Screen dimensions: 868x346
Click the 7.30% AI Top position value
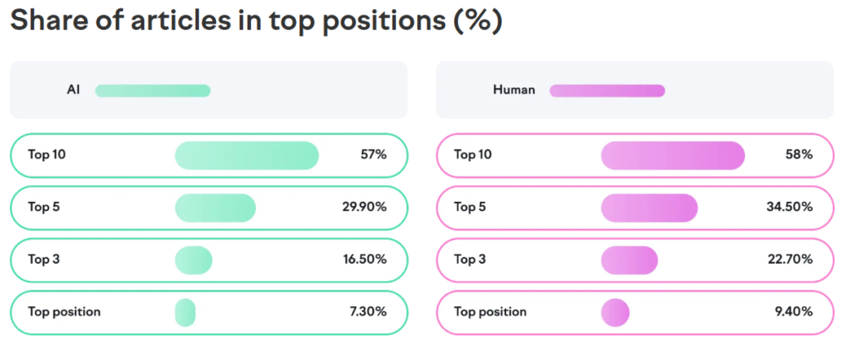tap(367, 312)
